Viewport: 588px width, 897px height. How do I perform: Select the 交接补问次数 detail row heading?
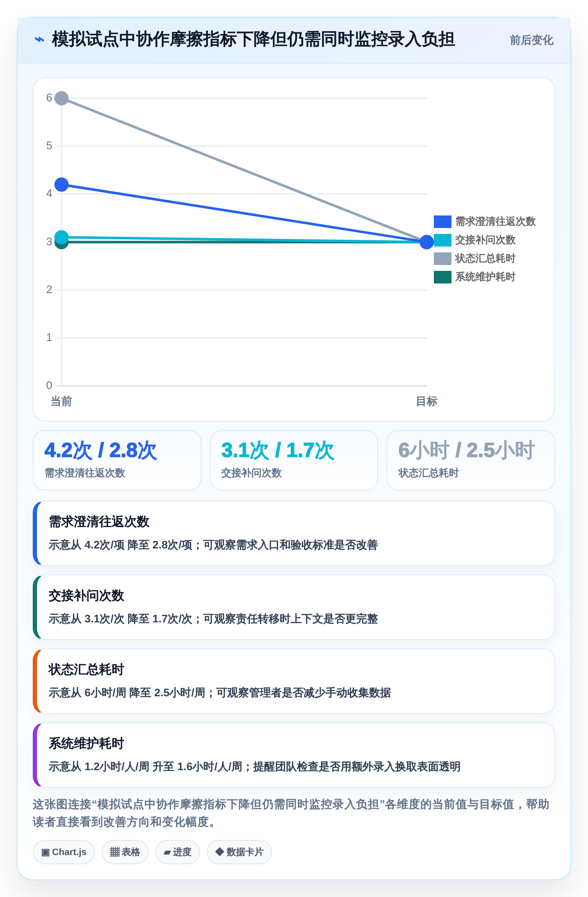pyautogui.click(x=87, y=595)
